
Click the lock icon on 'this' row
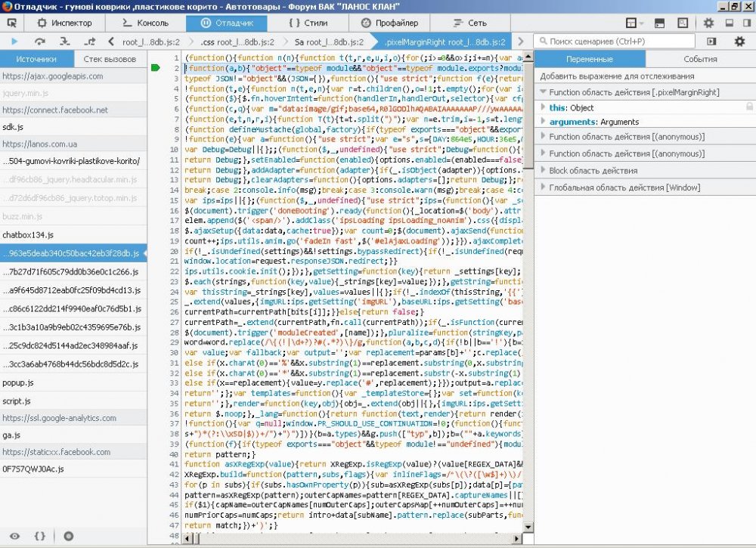[749, 108]
